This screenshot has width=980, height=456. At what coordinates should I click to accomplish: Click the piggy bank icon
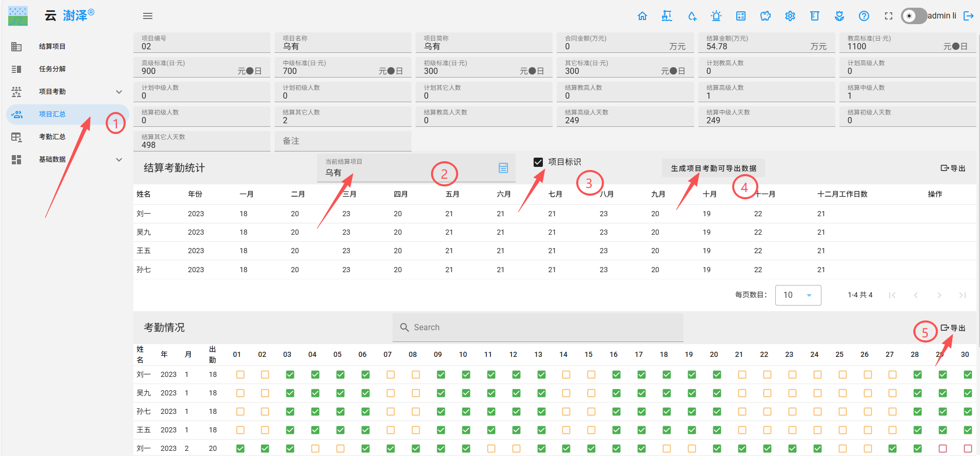765,16
